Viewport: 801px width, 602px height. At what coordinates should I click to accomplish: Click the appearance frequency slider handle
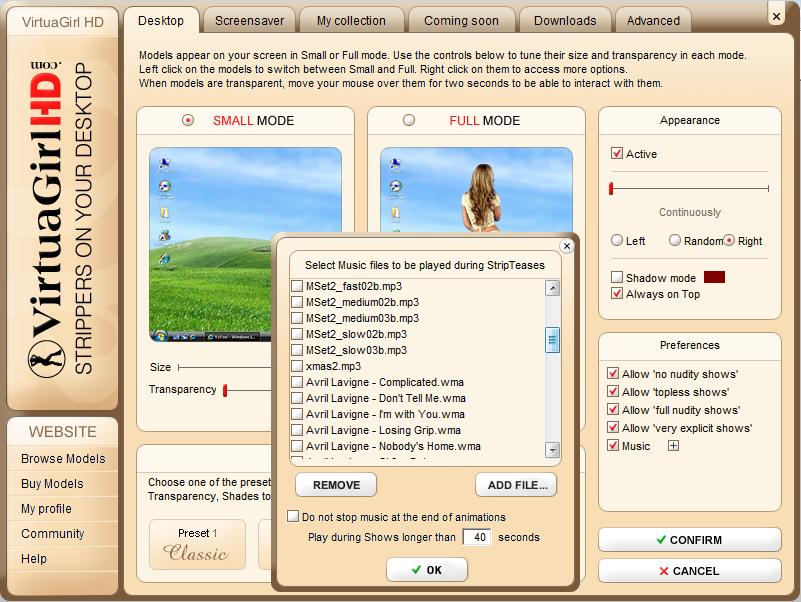point(610,189)
